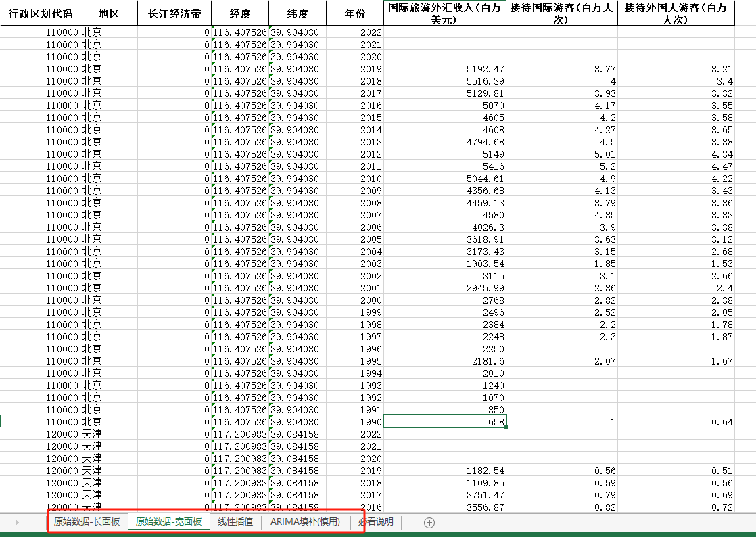Click the cell containing 4026.3

pos(445,227)
